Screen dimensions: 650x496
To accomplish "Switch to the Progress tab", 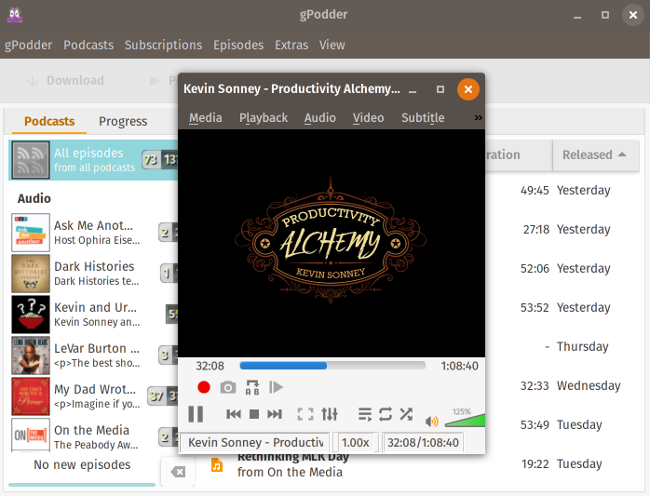I will [123, 121].
